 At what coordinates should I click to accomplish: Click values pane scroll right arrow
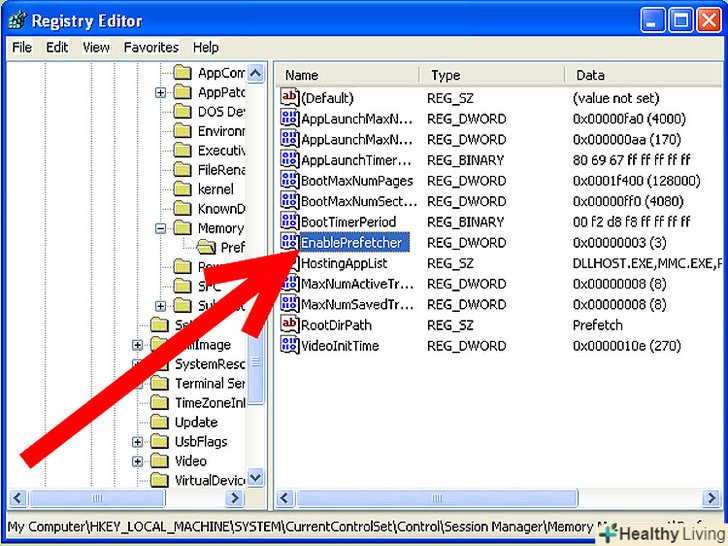point(711,498)
